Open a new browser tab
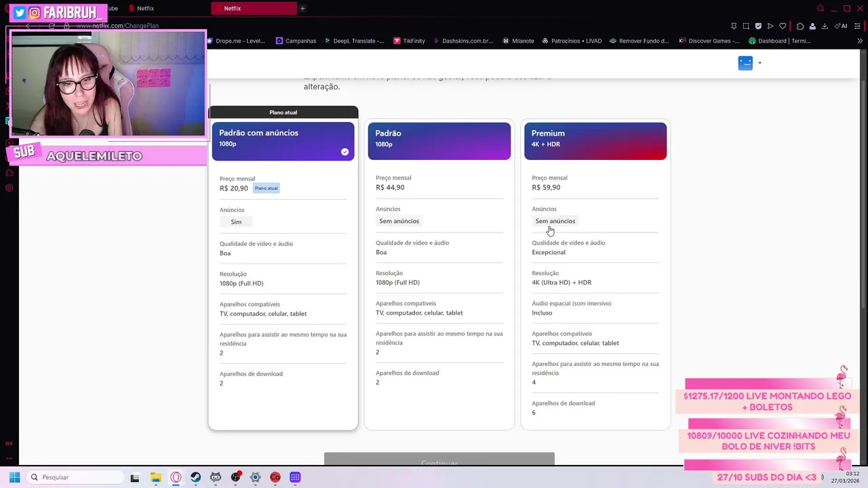The height and width of the screenshot is (488, 868). point(302,9)
